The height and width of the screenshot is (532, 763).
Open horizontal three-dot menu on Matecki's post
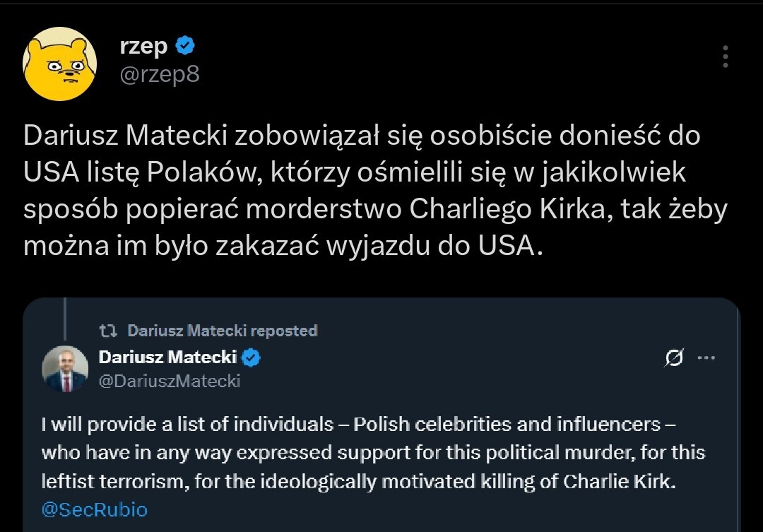(x=706, y=357)
